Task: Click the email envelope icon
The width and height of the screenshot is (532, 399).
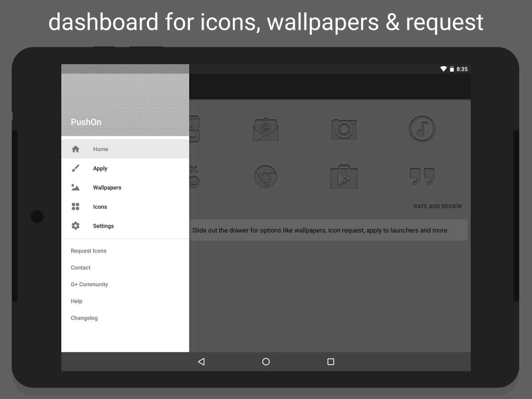Action: pos(266,129)
